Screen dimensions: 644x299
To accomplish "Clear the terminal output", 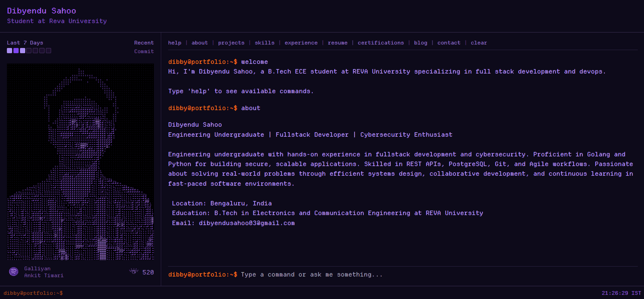I will (x=479, y=43).
